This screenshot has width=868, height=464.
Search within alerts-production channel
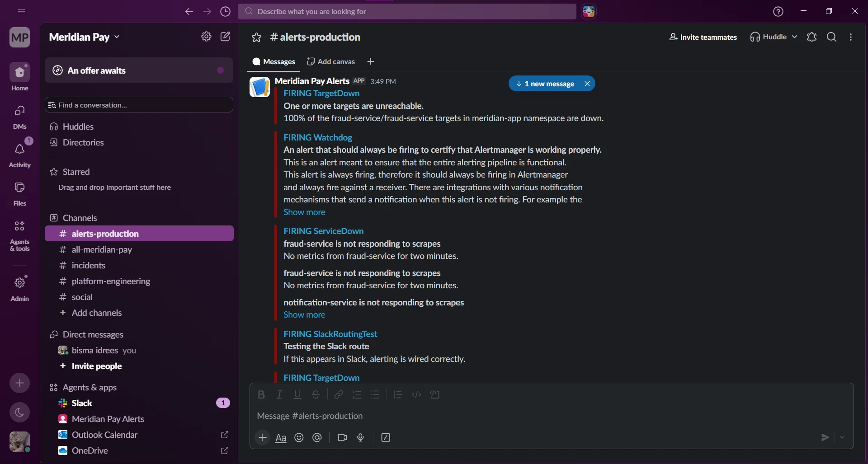[831, 37]
